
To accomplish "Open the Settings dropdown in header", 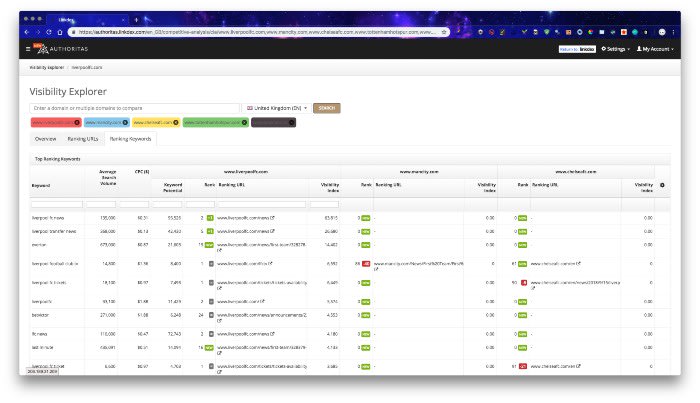I will pos(615,49).
